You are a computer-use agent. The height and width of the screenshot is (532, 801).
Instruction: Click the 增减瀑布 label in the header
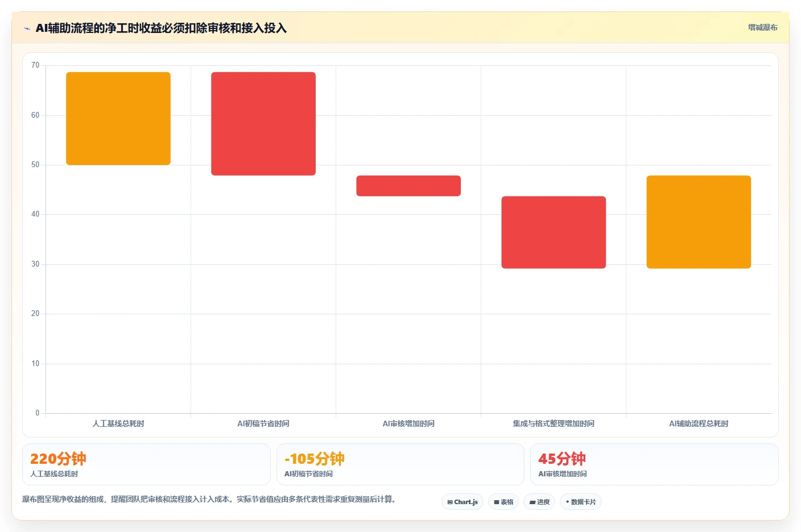click(762, 27)
